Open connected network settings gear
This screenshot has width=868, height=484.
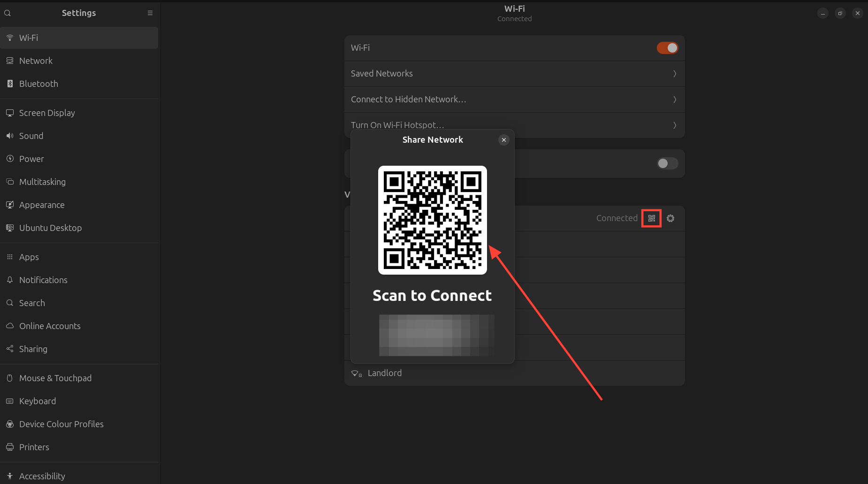(x=670, y=218)
